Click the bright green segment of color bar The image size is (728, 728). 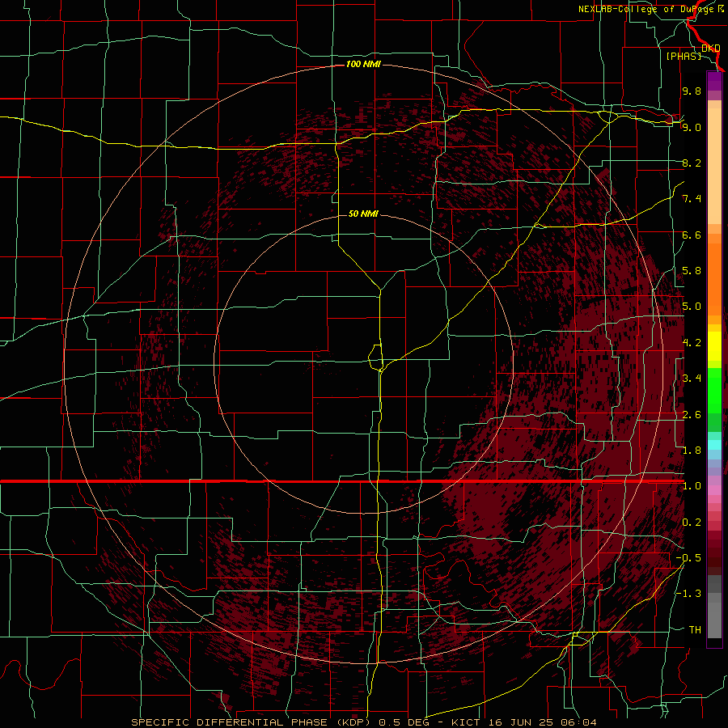click(x=714, y=390)
